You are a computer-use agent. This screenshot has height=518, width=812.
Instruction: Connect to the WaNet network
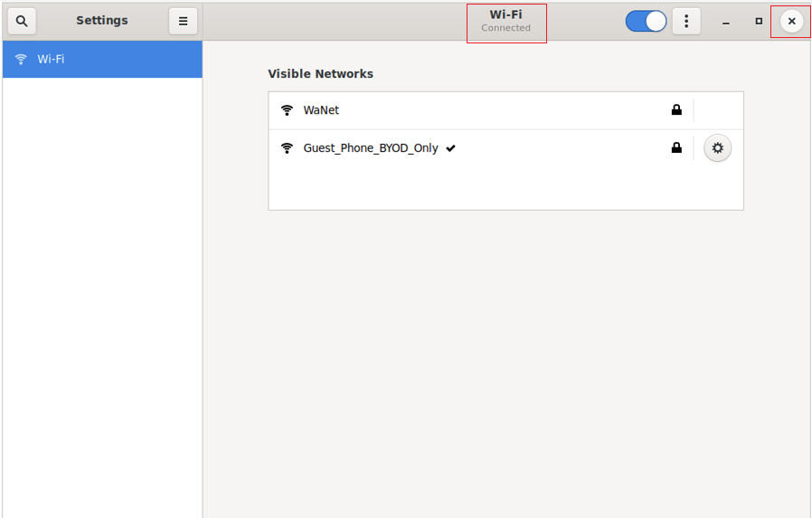506,110
